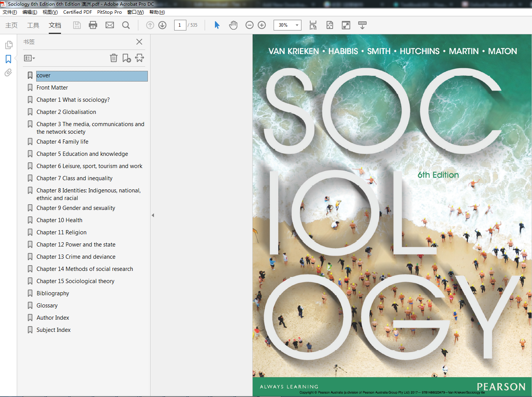
Task: Click the 6th Edition text on cover
Action: 438,175
